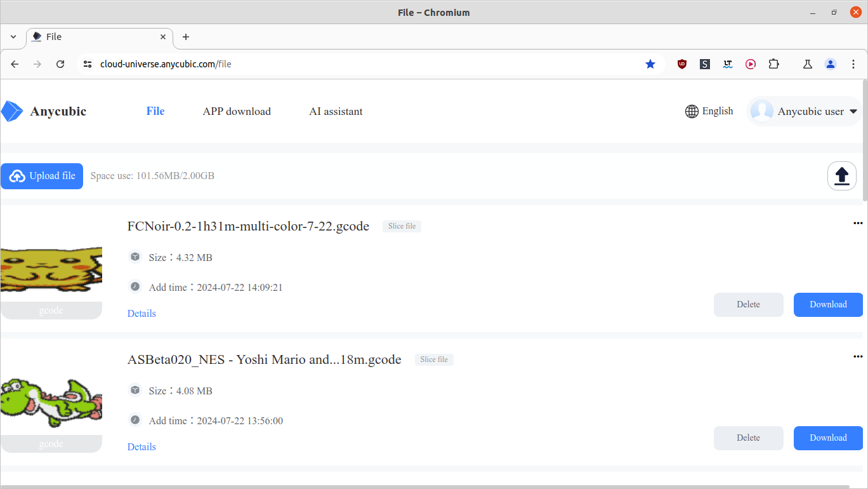Open the Chromium three-dot menu
The image size is (868, 489).
[853, 64]
